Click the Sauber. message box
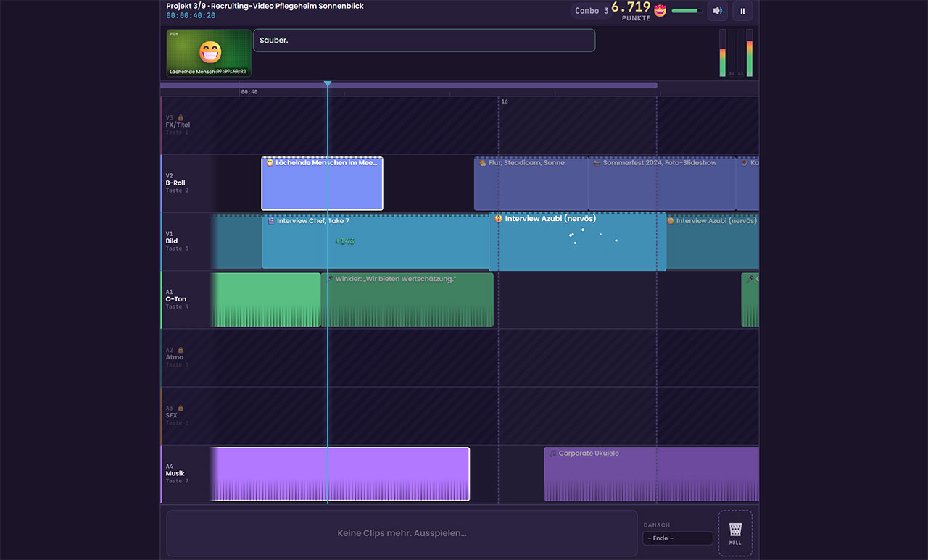Viewport: 928px width, 560px height. (424, 41)
